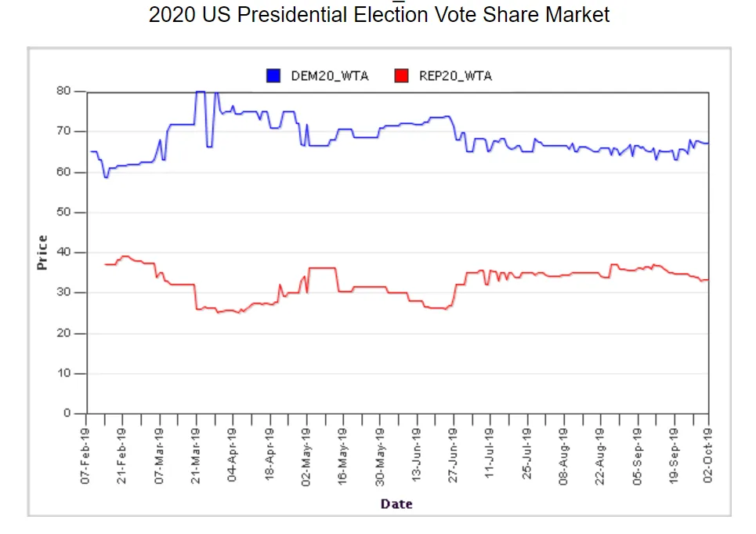The width and height of the screenshot is (756, 534).
Task: Click the Date axis title
Action: point(396,503)
